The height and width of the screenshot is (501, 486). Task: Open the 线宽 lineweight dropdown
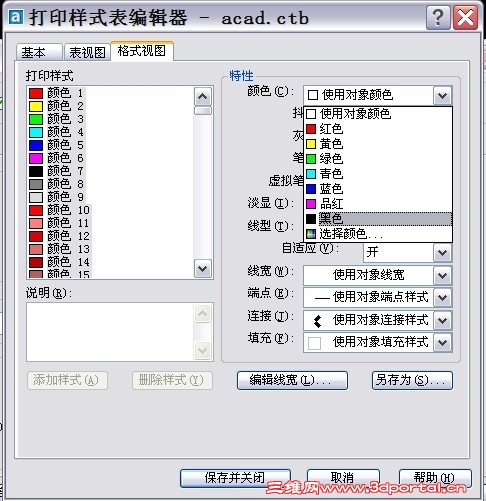tap(377, 275)
